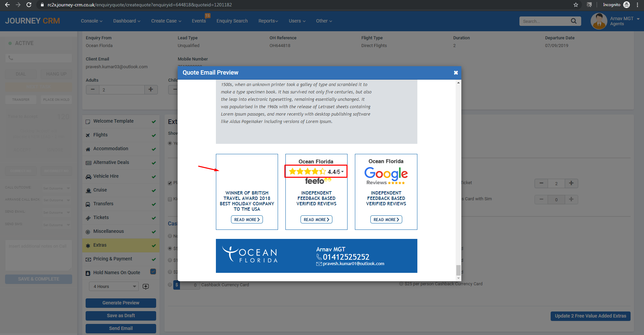Click the Welcome Template checkmark

pyautogui.click(x=154, y=121)
